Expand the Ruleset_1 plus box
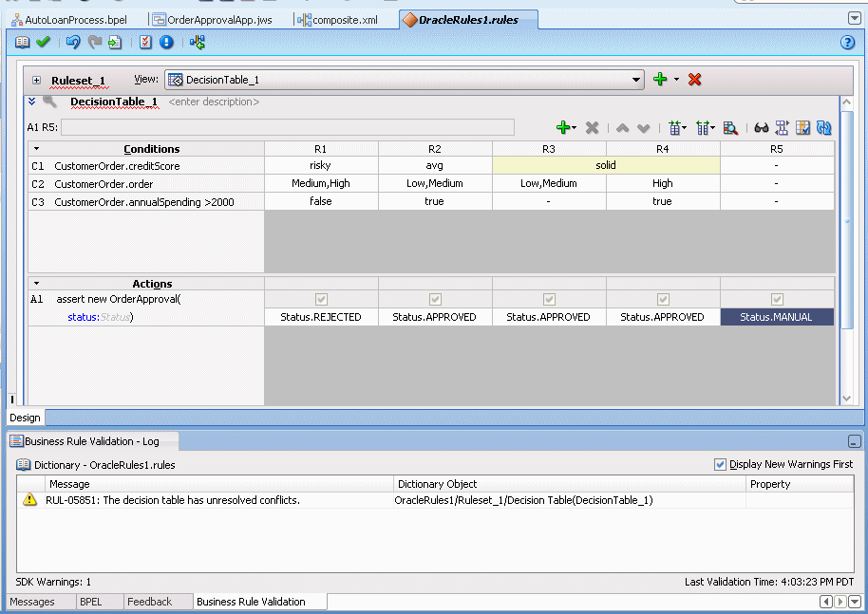The width and height of the screenshot is (868, 614). click(36, 81)
